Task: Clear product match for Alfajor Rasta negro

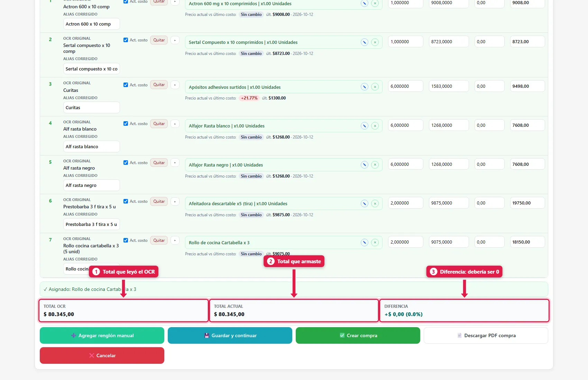Action: (375, 165)
